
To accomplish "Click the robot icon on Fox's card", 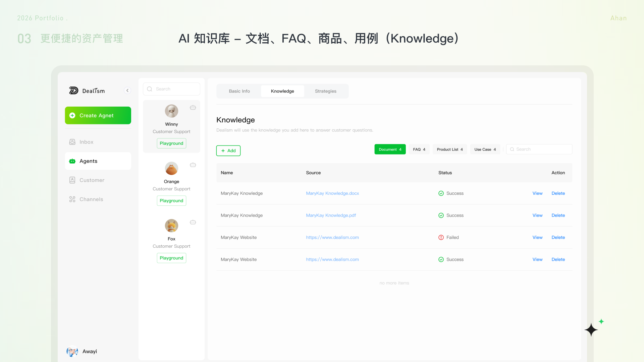I will pos(193,222).
